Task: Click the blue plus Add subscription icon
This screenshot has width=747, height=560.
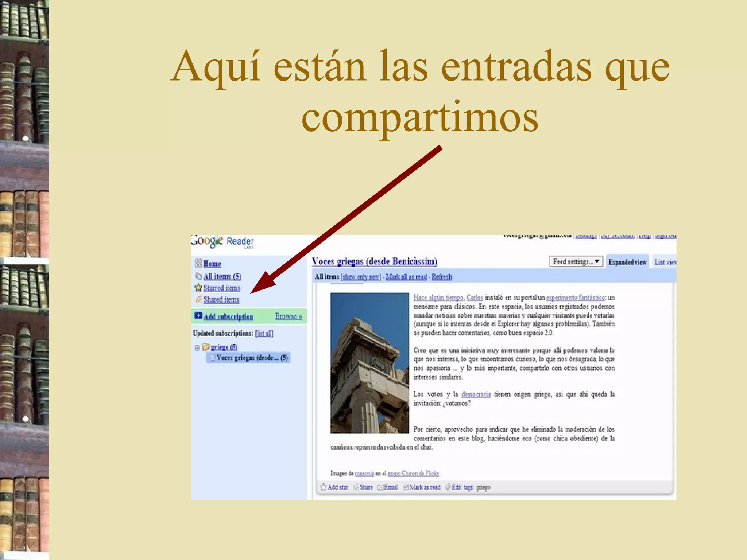Action: click(x=198, y=316)
